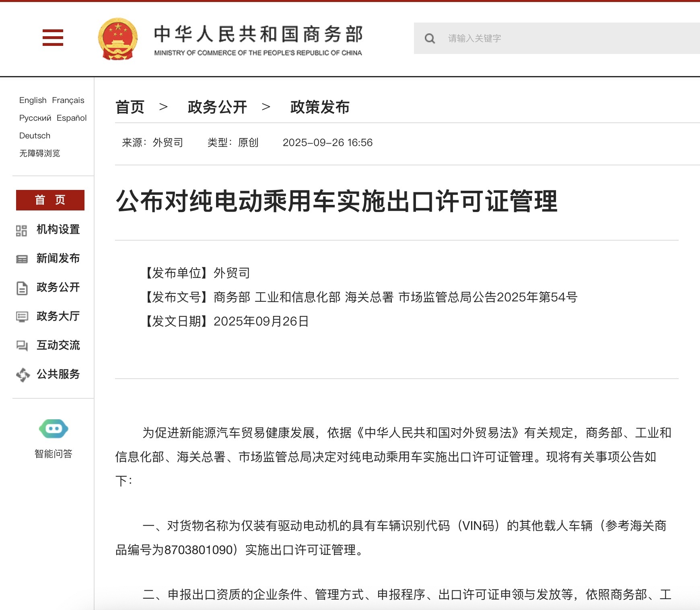
Task: Enable 无障碍浏览 accessibility mode
Action: point(39,153)
